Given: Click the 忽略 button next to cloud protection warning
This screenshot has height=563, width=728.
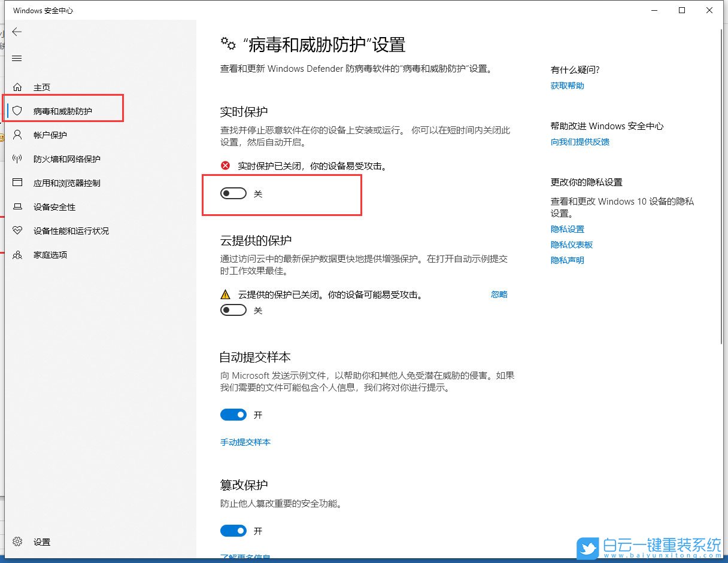Looking at the screenshot, I should pos(499,294).
